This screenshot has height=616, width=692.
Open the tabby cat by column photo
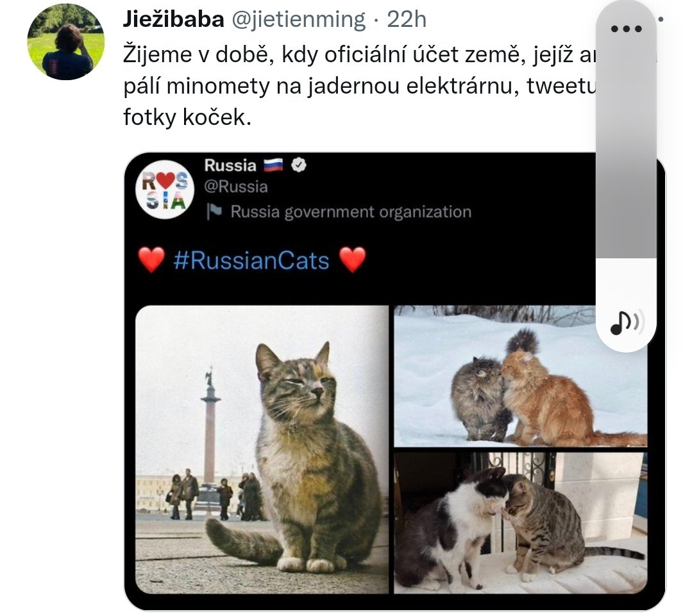(x=262, y=449)
